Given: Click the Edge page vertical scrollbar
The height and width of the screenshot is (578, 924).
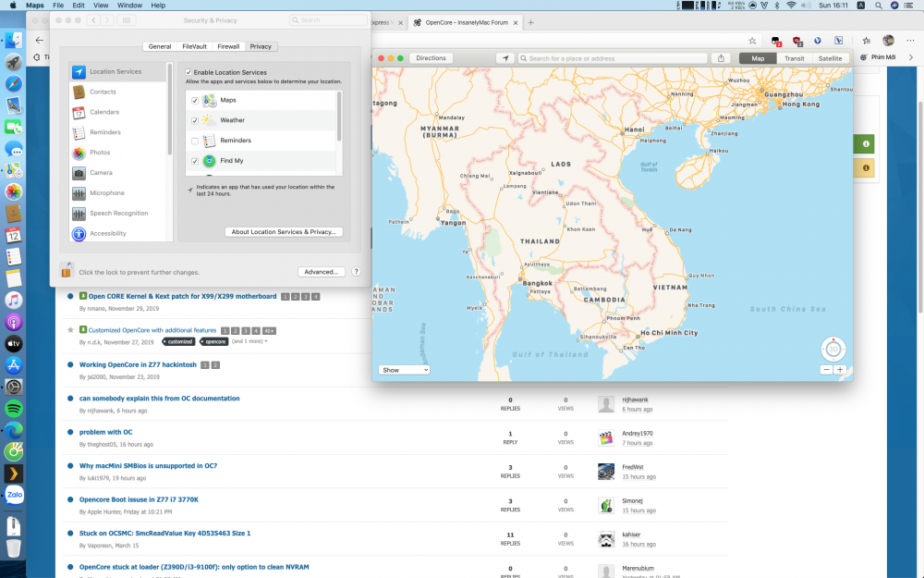Looking at the screenshot, I should point(920,206).
